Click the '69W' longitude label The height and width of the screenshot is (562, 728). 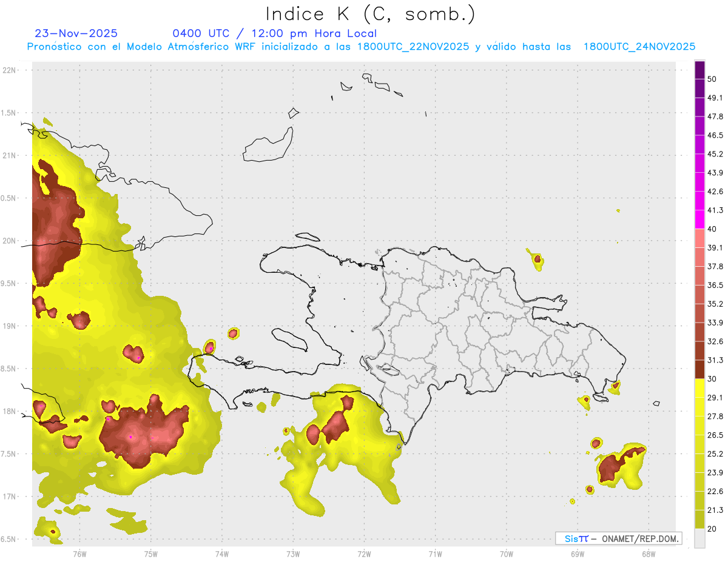pyautogui.click(x=577, y=554)
